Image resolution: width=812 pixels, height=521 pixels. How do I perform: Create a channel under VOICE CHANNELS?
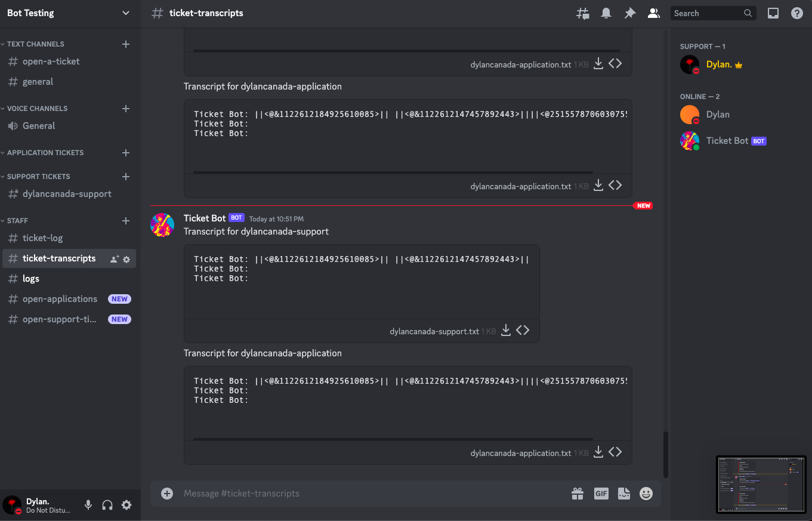(x=126, y=108)
